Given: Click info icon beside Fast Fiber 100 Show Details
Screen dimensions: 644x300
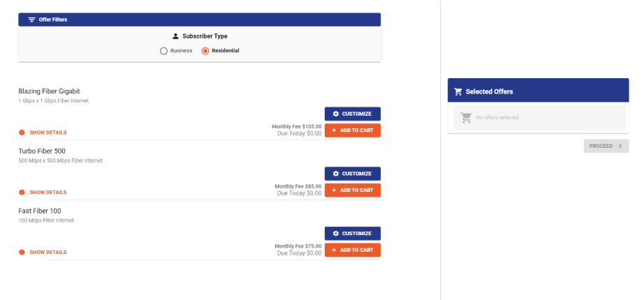Looking at the screenshot, I should 22,253.
